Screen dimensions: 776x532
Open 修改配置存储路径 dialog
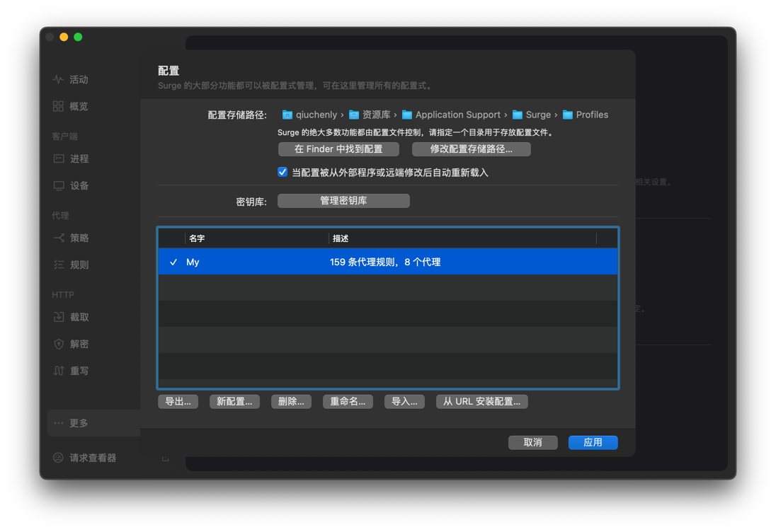pos(470,149)
